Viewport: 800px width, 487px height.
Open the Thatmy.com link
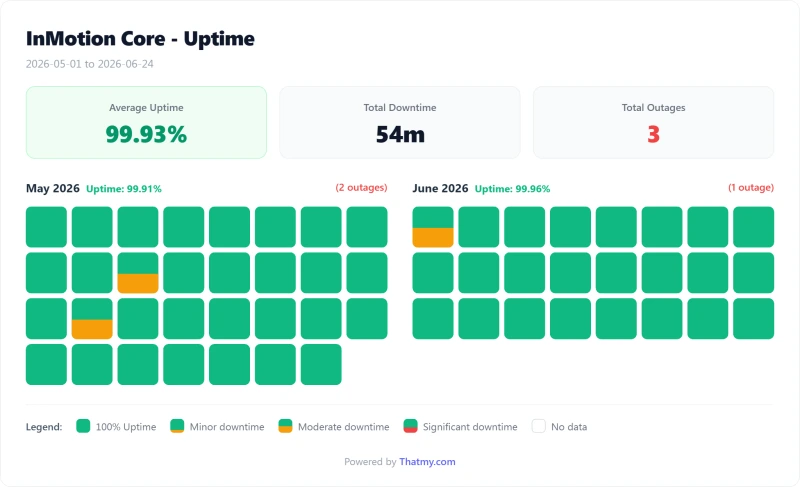click(x=427, y=462)
